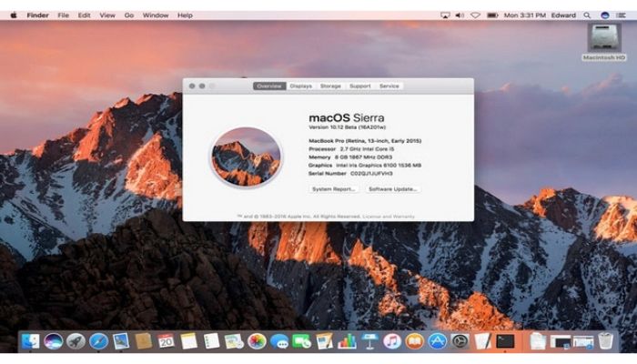The height and width of the screenshot is (364, 637).
Task: Open Maps app in the Dock
Action: [x=234, y=341]
